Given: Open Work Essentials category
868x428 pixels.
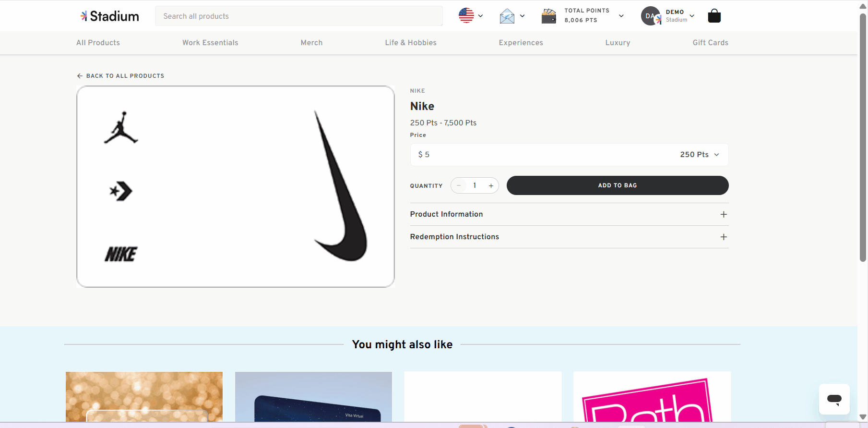Looking at the screenshot, I should (x=210, y=43).
